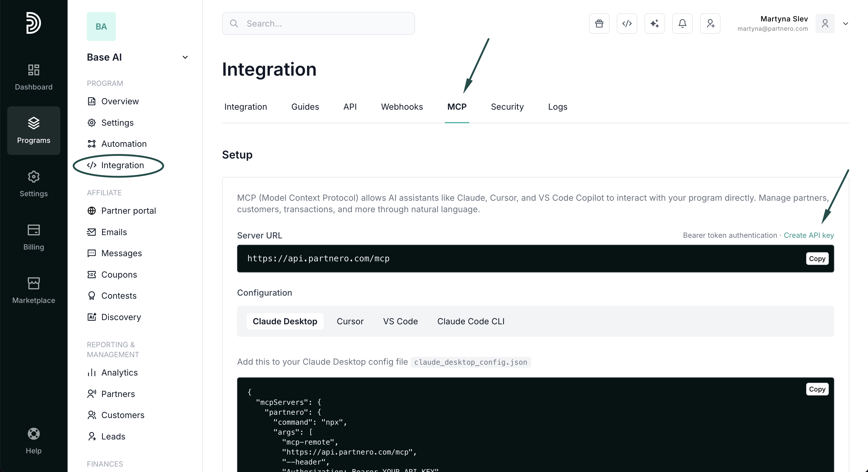Image resolution: width=868 pixels, height=472 pixels.
Task: Click the AI sparkles icon
Action: tap(654, 24)
